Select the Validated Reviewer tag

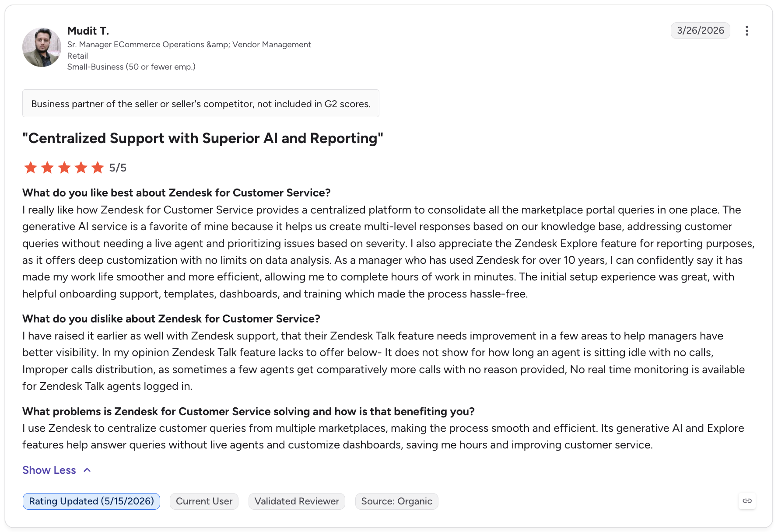click(297, 501)
